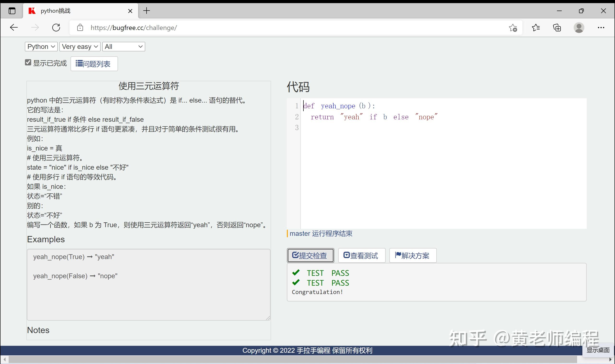
Task: Open the Collections icon
Action: point(557,28)
